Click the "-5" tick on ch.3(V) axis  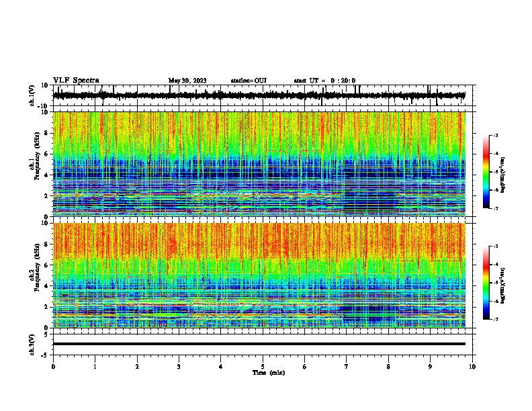[x=46, y=355]
